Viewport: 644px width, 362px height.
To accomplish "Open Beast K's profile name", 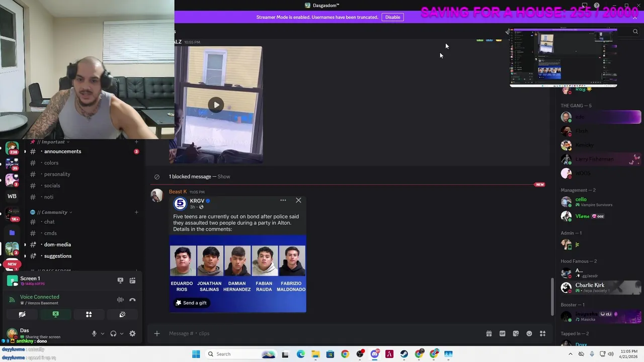I will coord(178,192).
